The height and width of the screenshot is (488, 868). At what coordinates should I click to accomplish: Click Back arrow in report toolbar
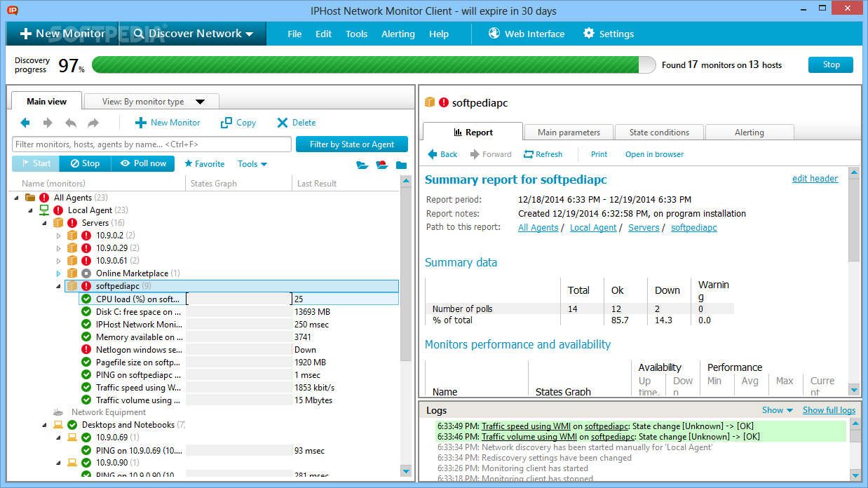[x=442, y=154]
